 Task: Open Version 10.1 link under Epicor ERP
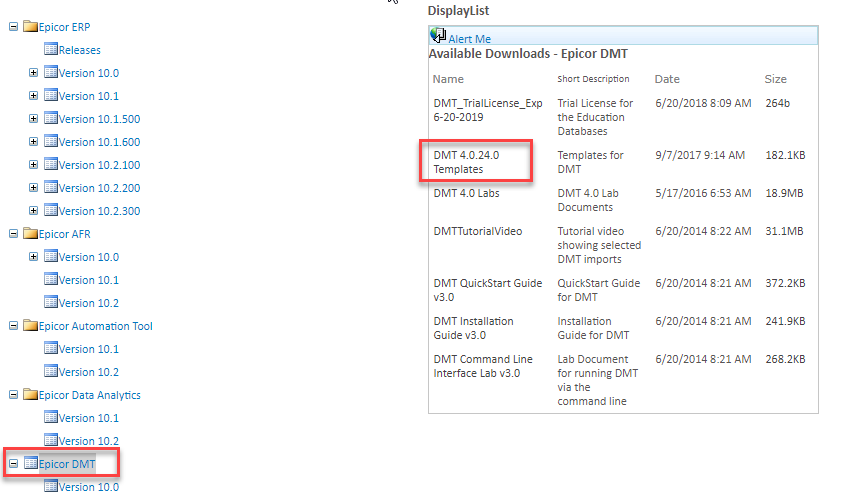89,96
